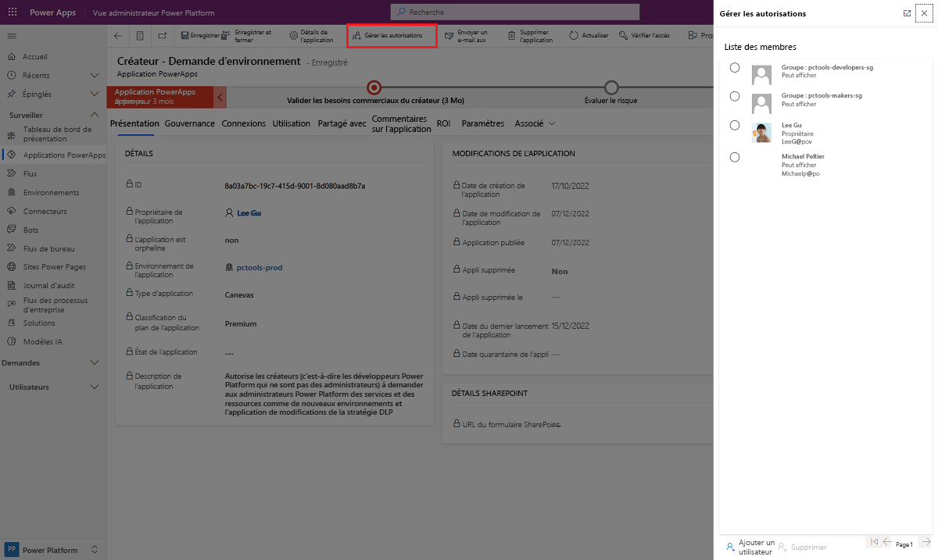Click Supprimer l'application command
Screen dimensions: 938x560
[530, 36]
